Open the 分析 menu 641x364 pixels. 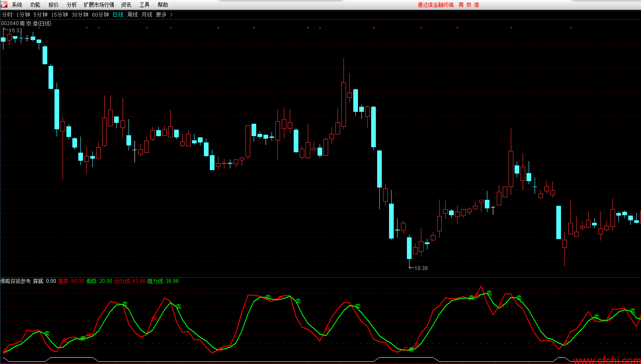coord(72,5)
